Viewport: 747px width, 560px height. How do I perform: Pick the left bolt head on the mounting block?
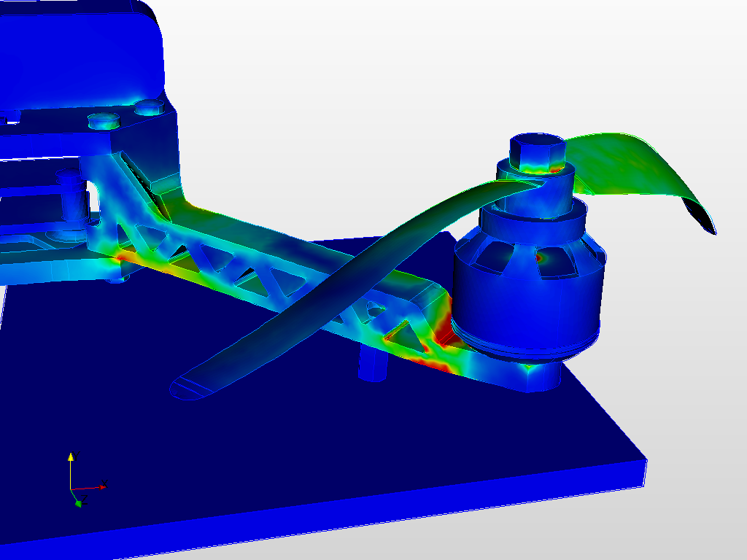104,121
